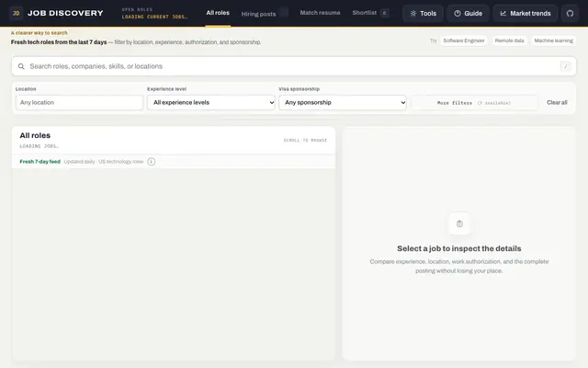Open Market trends
The width and height of the screenshot is (588, 368).
525,14
